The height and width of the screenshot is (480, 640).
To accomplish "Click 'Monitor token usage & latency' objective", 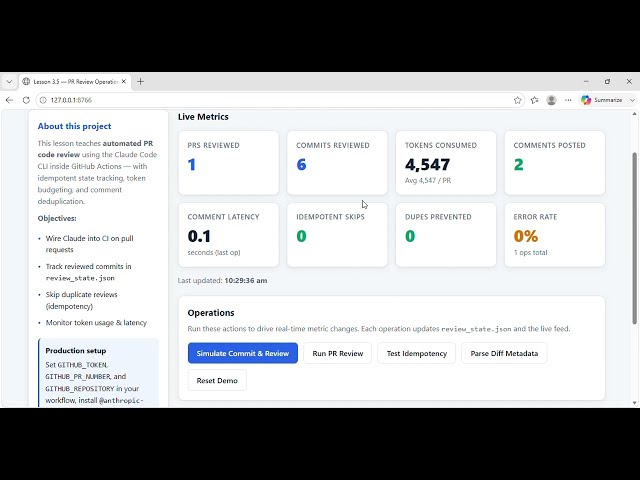I will click(96, 322).
